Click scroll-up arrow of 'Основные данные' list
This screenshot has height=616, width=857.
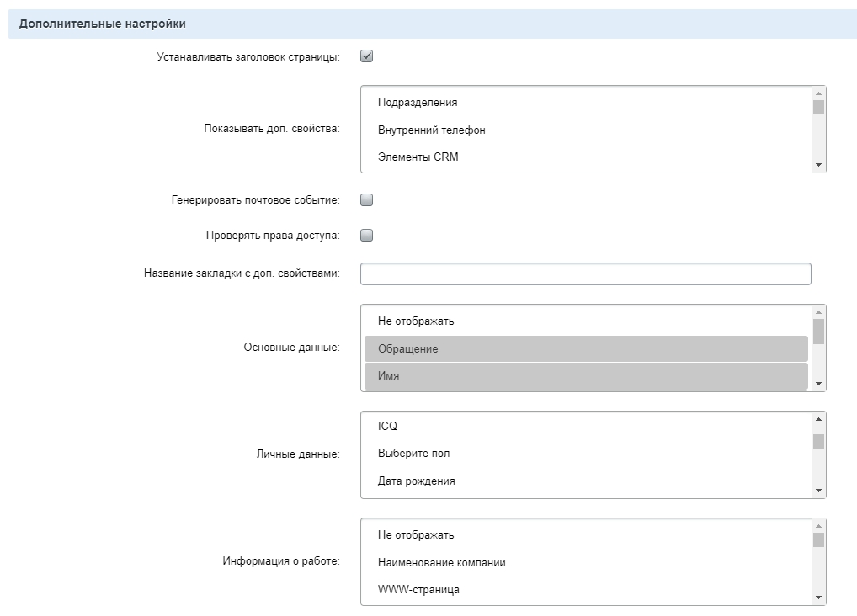pos(818,312)
